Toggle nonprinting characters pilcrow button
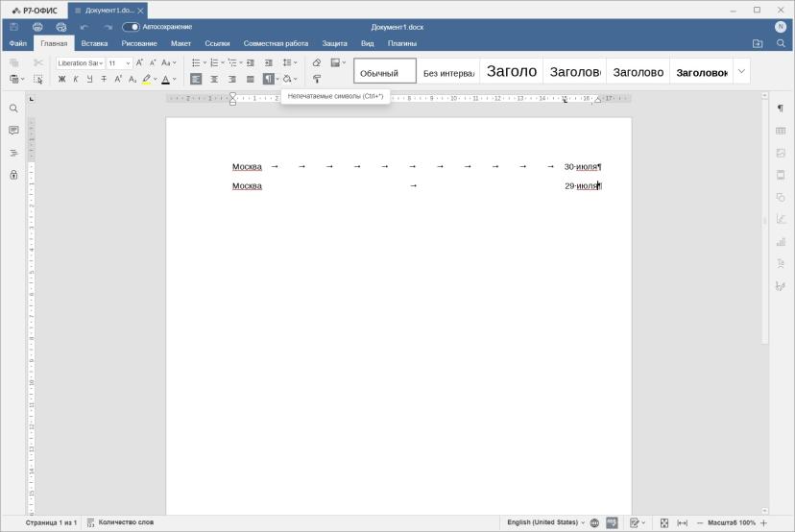 point(268,79)
